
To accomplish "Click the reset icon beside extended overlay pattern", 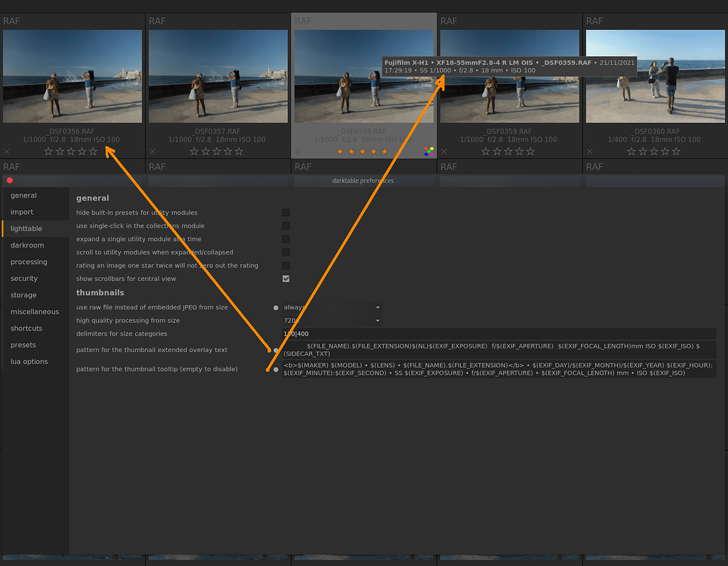I will 275,349.
